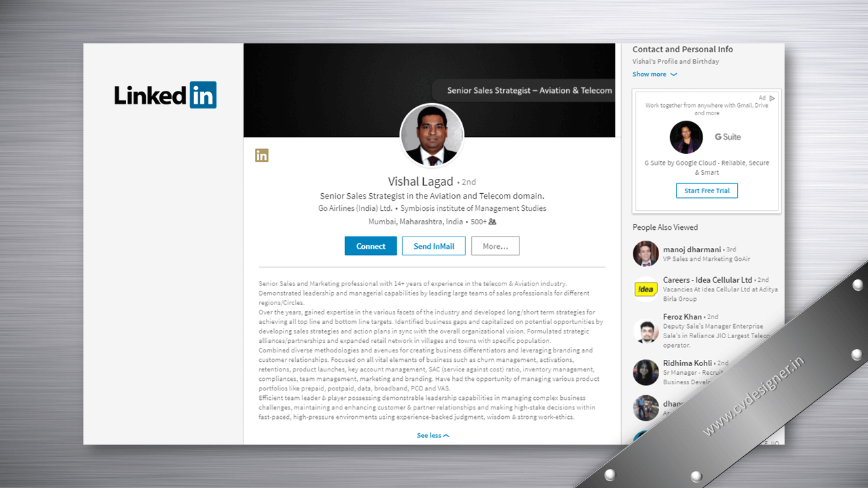The image size is (868, 488).
Task: Collapse summary with See less
Action: [433, 435]
